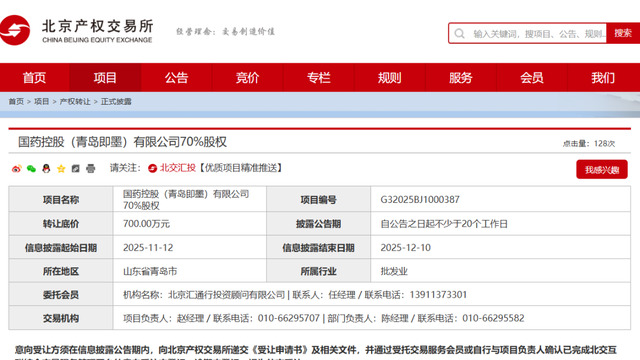The height and width of the screenshot is (360, 640).
Task: Open the 会员 navigation tab
Action: click(x=531, y=78)
